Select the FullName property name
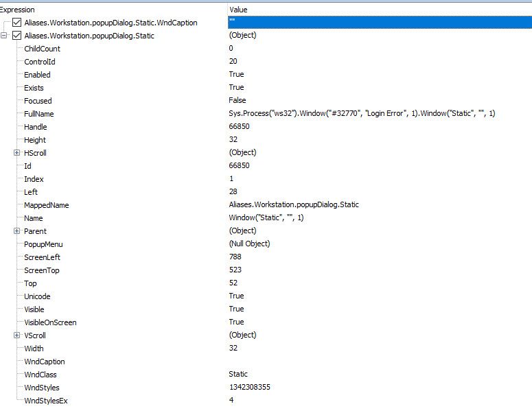The height and width of the screenshot is (413, 532). pyautogui.click(x=38, y=114)
